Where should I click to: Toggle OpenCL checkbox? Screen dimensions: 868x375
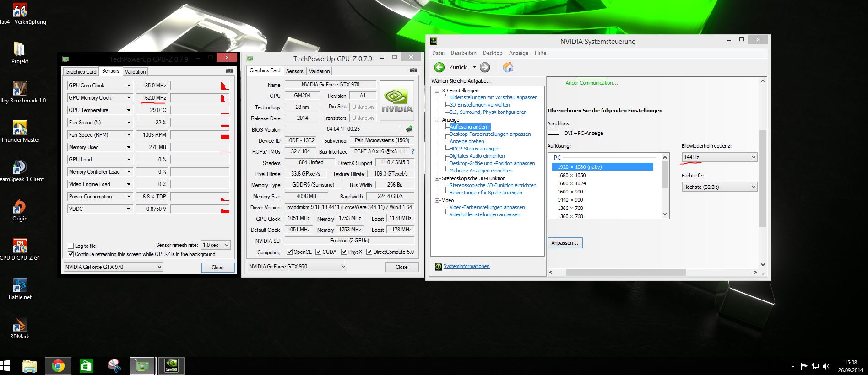289,252
